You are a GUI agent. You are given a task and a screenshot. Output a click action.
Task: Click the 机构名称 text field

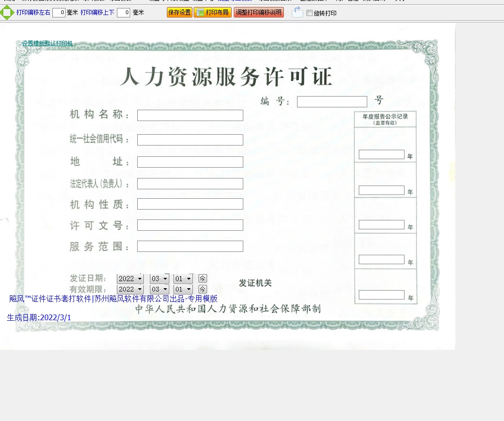click(x=190, y=115)
